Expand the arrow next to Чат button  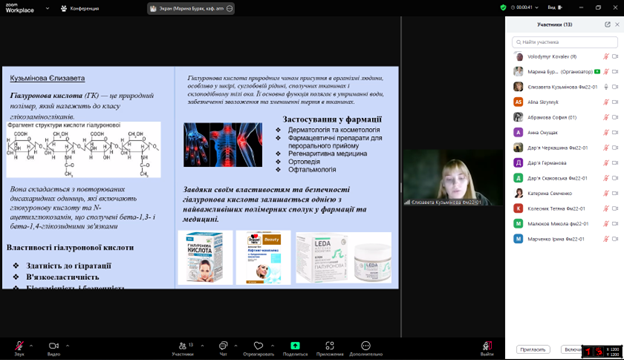click(x=236, y=346)
